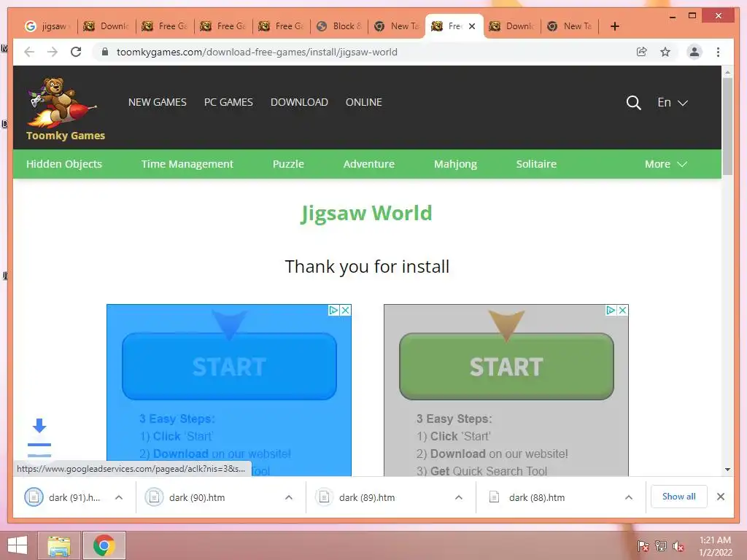Expand the More categories dropdown
This screenshot has height=560, width=747.
(x=665, y=164)
